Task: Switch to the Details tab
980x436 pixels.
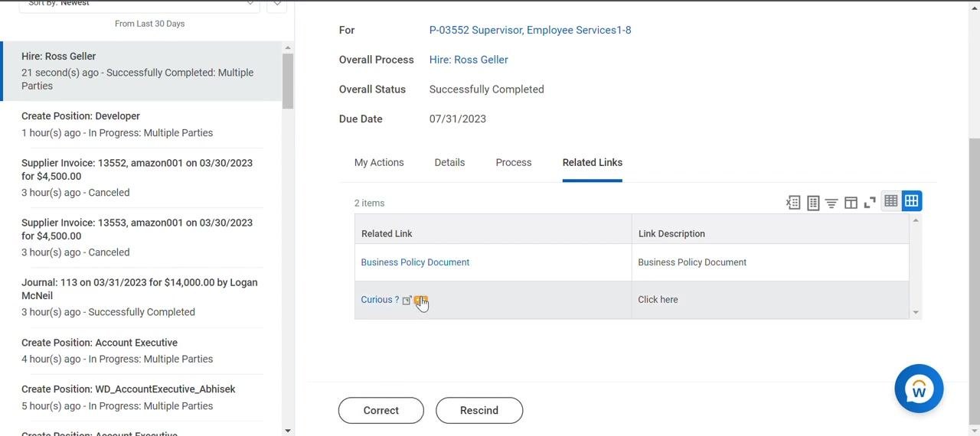Action: 449,162
